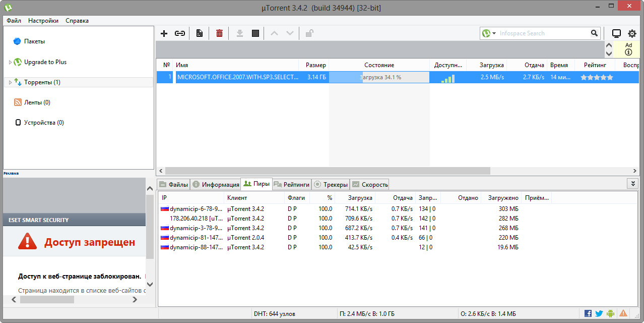
Task: Expand the Торренты tree arrow
Action: click(10, 82)
